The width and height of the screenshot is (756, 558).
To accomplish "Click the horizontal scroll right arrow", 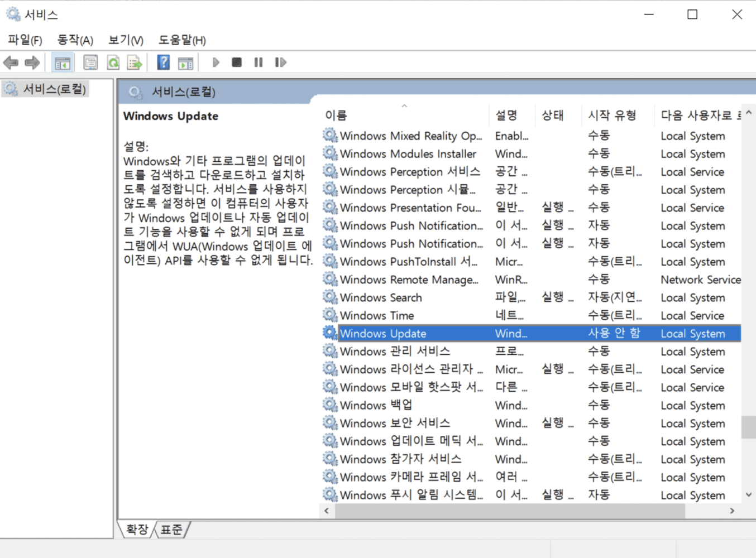I will coord(732,511).
